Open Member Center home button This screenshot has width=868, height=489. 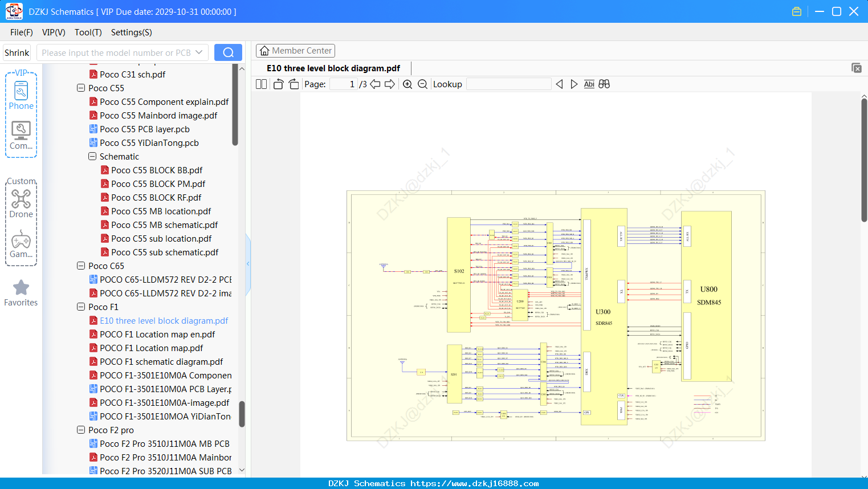click(295, 51)
